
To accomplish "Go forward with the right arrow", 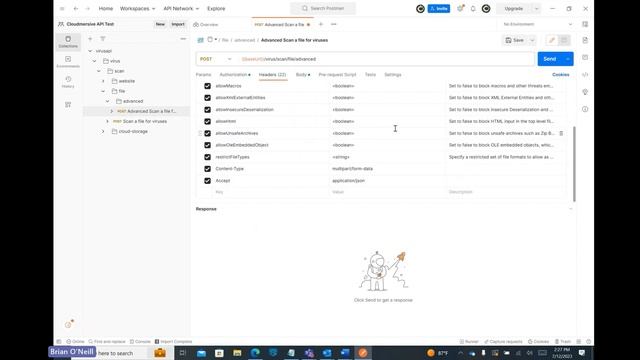I will (x=87, y=9).
